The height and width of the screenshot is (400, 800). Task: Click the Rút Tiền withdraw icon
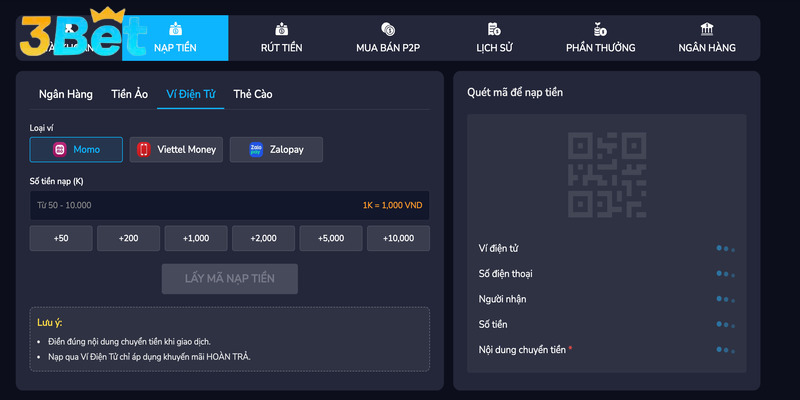pos(282,29)
